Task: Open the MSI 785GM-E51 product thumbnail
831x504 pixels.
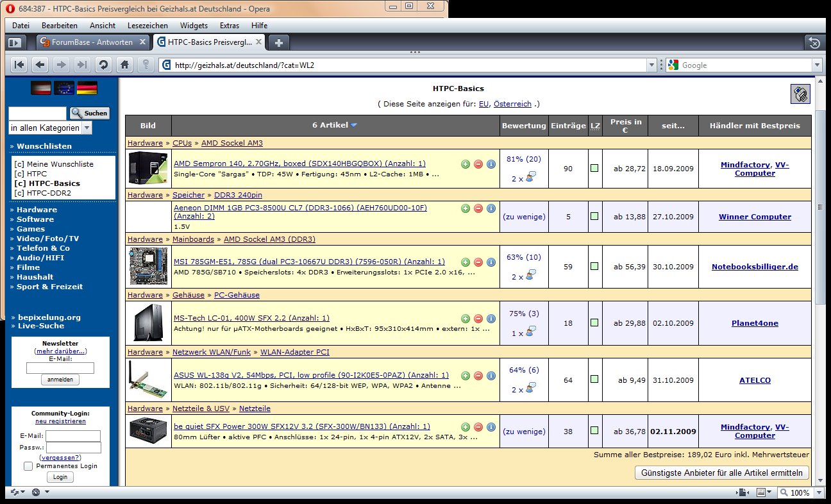Action: click(x=148, y=266)
